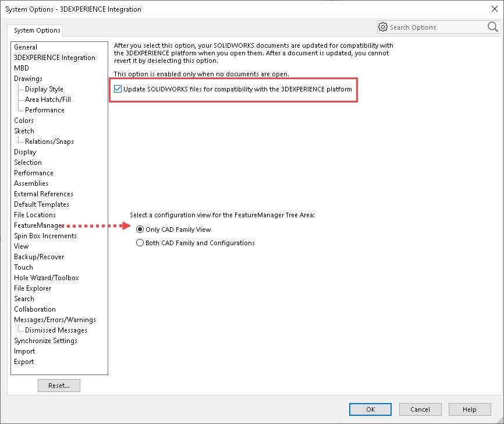
Task: Select Only CAD Family View radio button
Action: pos(140,229)
